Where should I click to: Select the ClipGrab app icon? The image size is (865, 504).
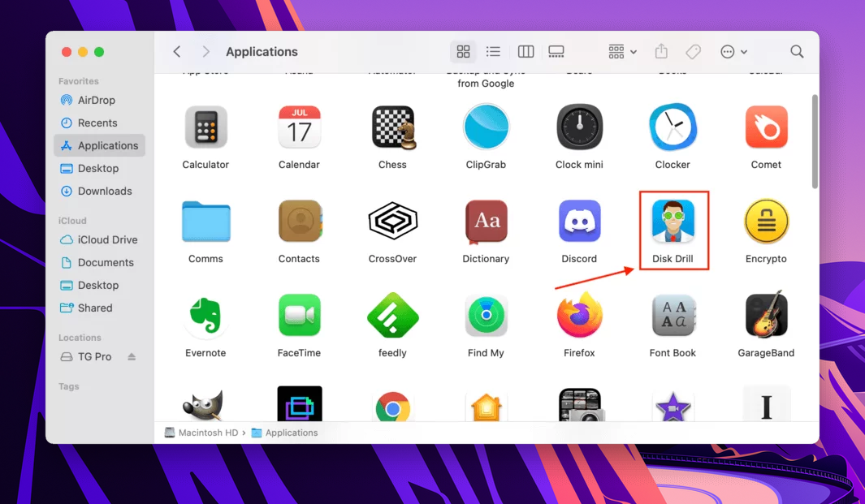coord(486,127)
